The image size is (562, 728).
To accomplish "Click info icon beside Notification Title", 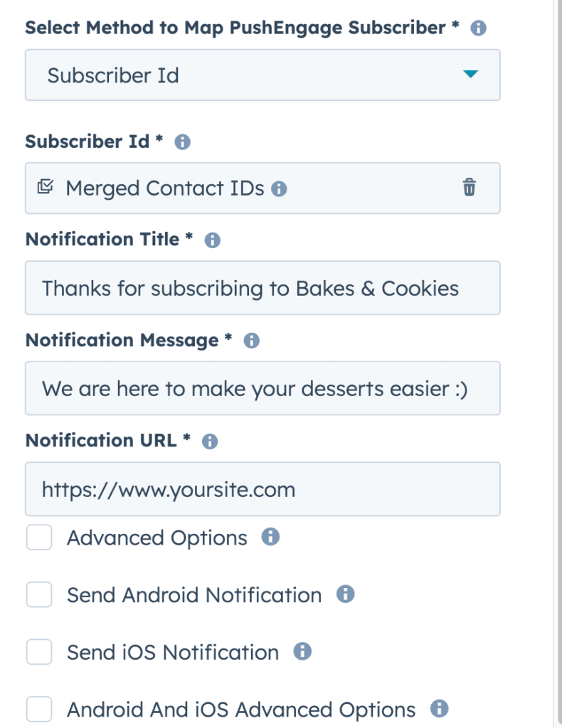I will [x=212, y=240].
